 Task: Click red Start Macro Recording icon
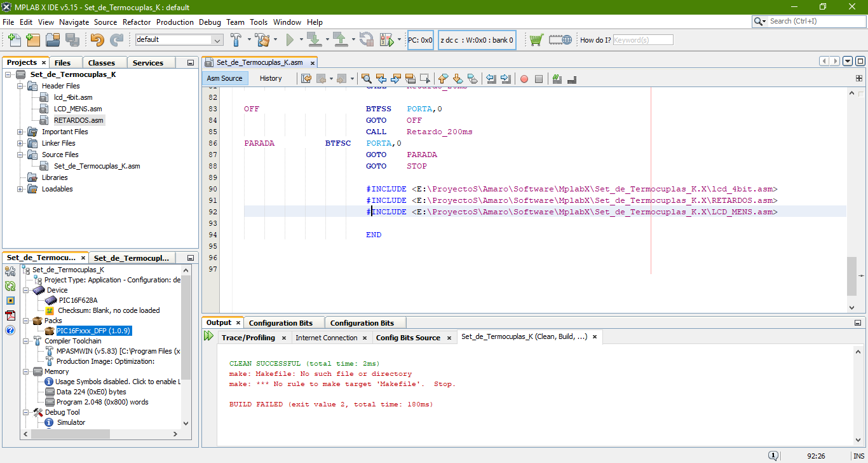point(524,79)
